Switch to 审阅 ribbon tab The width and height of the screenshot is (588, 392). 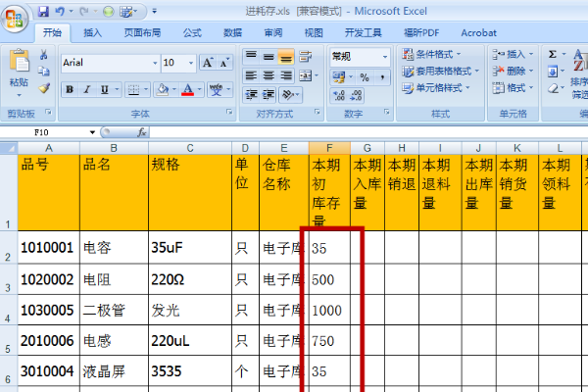point(273,33)
